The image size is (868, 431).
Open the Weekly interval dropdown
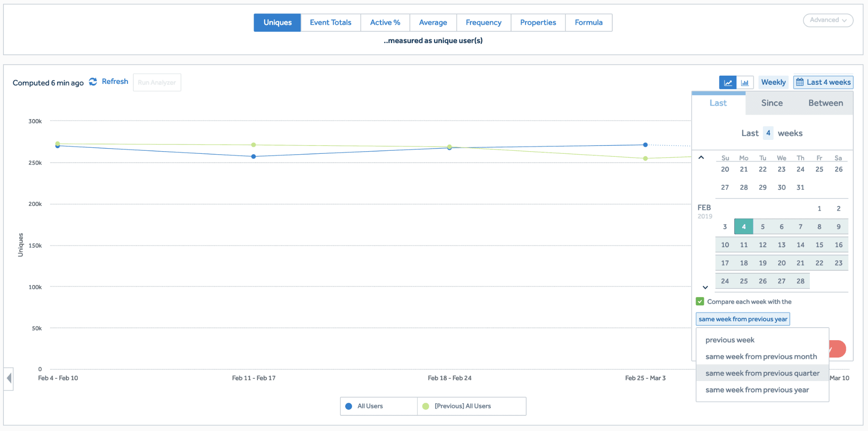[773, 82]
